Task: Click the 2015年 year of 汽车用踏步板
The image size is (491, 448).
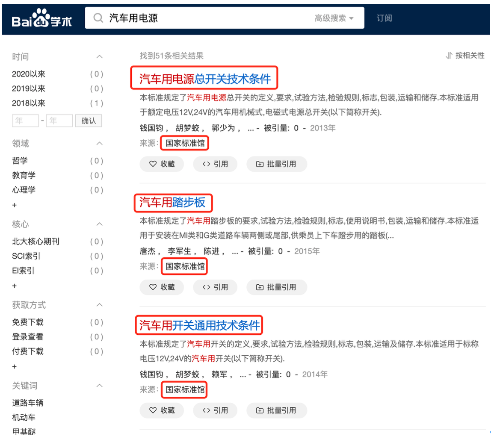Action: tap(307, 251)
